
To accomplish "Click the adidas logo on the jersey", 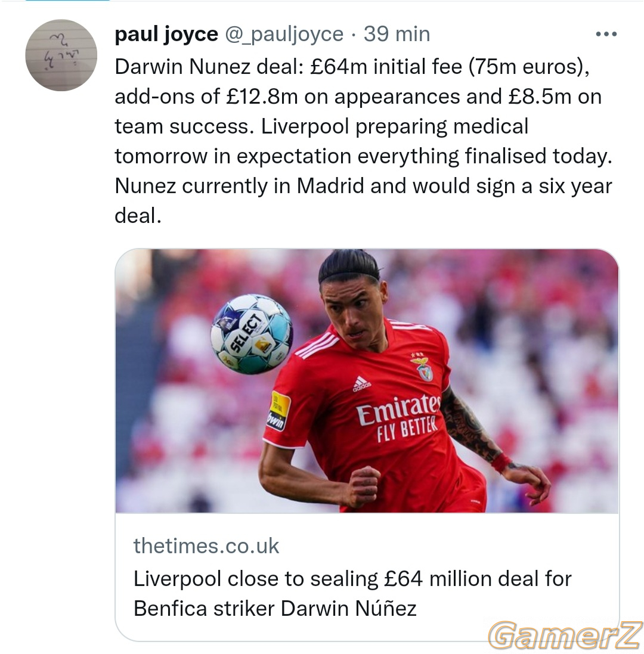I will point(361,384).
